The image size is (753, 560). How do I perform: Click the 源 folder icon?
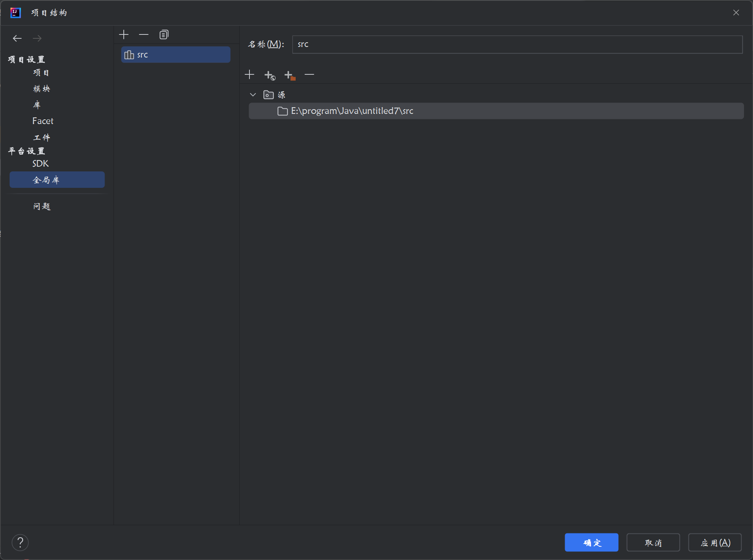click(269, 95)
